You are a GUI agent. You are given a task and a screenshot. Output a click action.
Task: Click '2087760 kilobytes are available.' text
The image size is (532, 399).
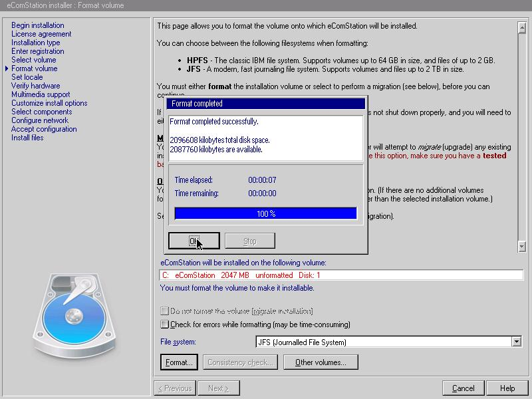[216, 149]
